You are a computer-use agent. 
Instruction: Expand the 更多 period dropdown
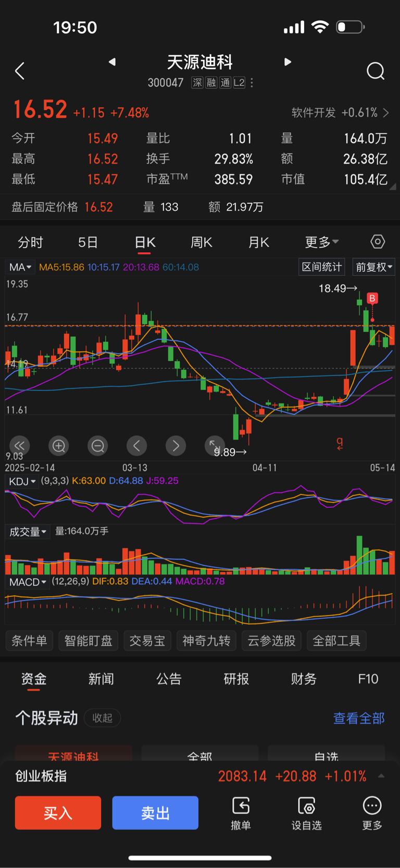pos(322,242)
